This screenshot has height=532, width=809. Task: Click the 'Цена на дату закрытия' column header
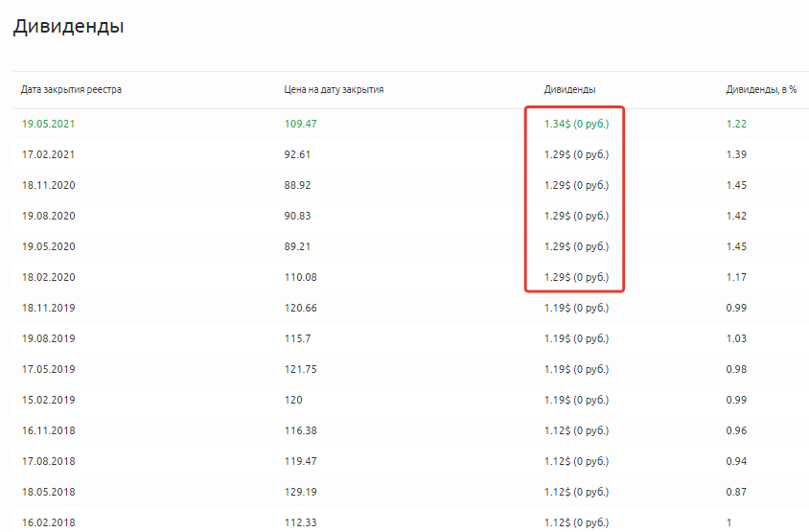334,90
